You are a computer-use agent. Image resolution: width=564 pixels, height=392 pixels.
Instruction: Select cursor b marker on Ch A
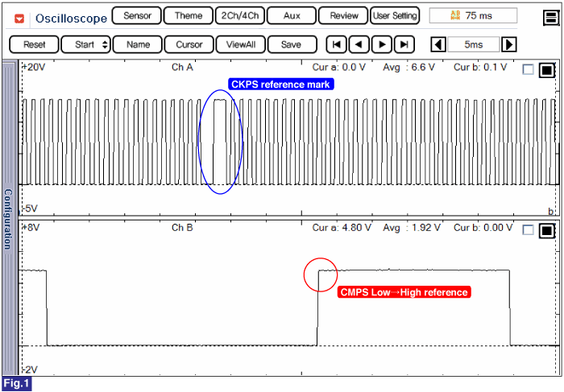tap(550, 211)
